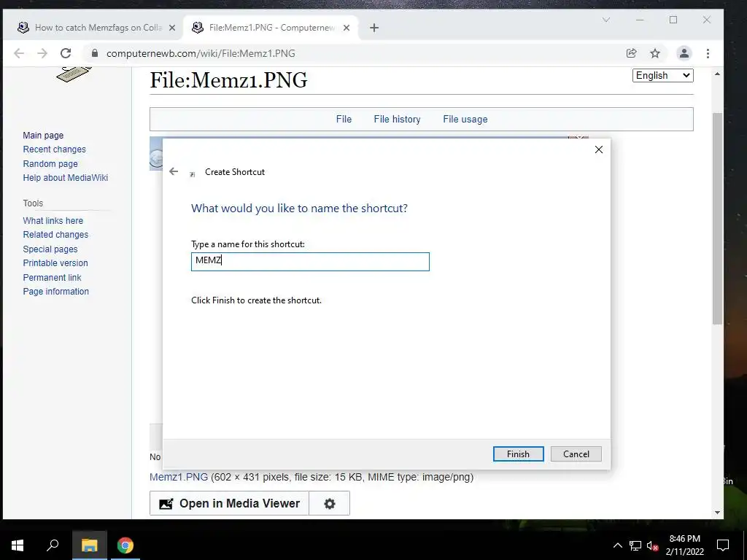Open Permanent link in Tools
The height and width of the screenshot is (560, 747).
(52, 277)
